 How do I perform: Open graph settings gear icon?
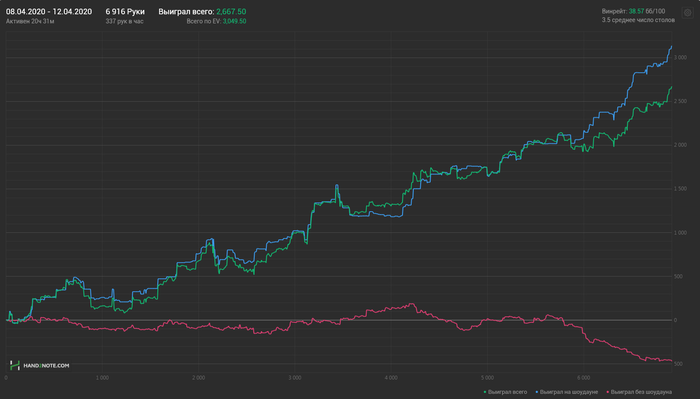[688, 13]
